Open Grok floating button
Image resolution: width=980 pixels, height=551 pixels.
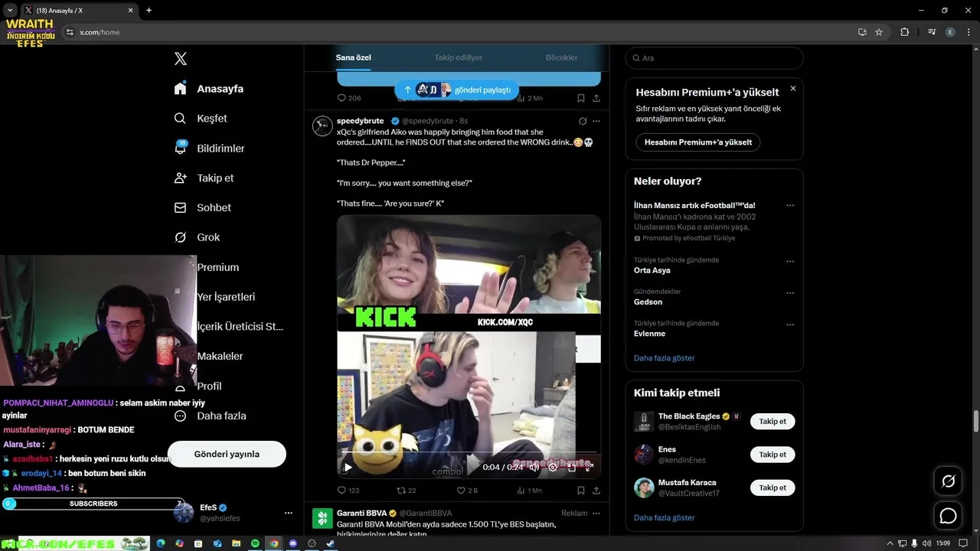coord(948,481)
